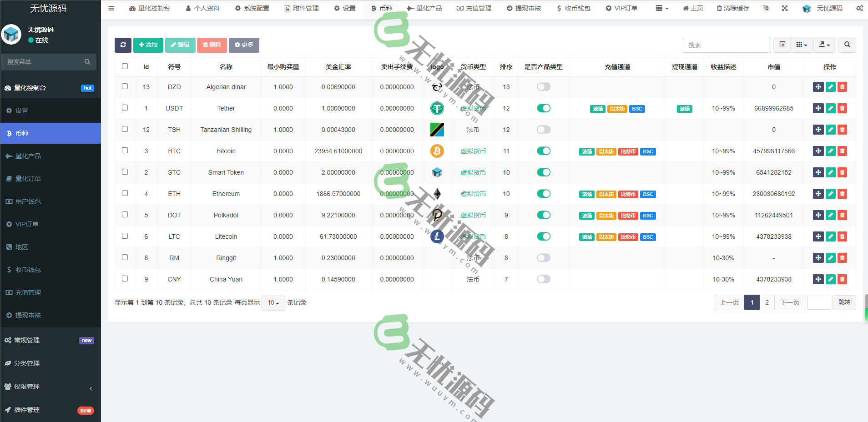Click the edit icon in the Bitcoin row
This screenshot has width=868, height=422.
tap(831, 151)
